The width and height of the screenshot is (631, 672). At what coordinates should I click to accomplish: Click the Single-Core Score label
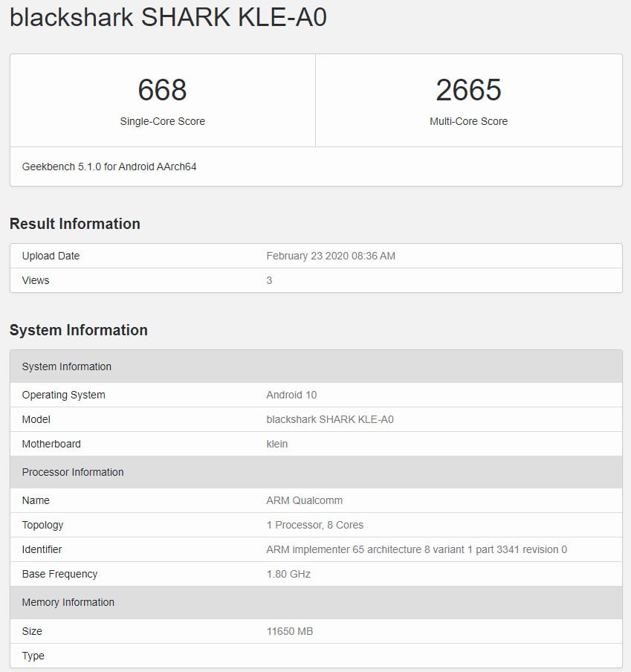162,121
